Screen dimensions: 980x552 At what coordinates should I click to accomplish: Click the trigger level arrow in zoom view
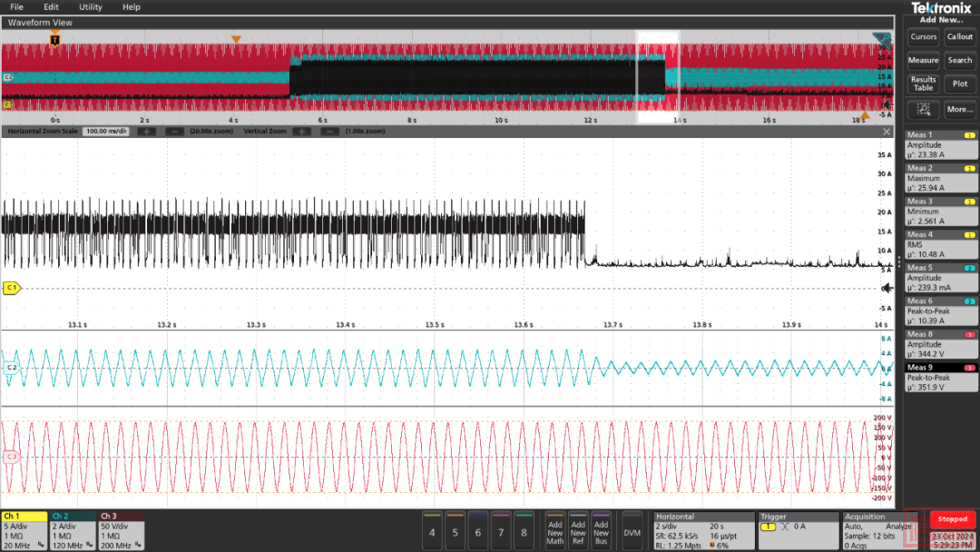click(x=887, y=288)
